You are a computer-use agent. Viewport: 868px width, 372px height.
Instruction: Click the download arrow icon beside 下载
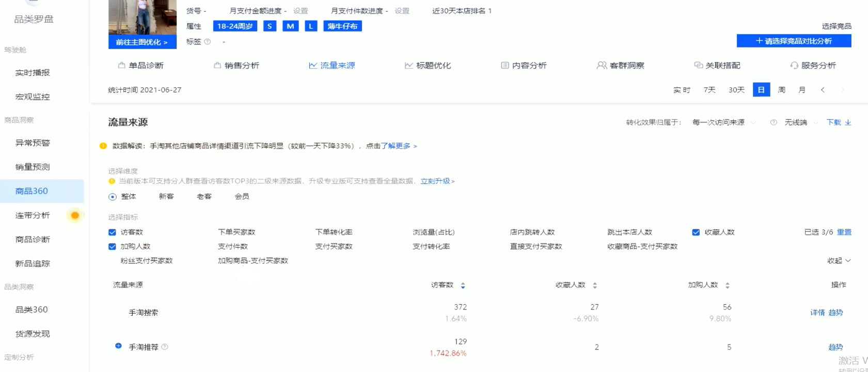point(848,122)
